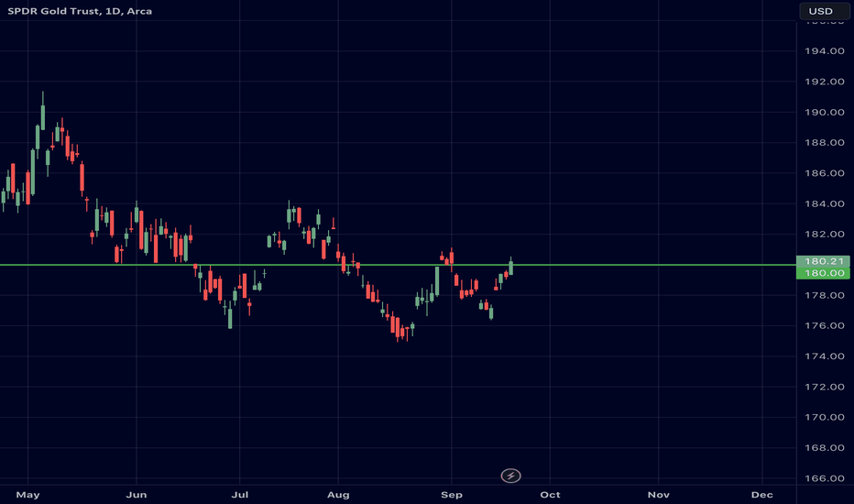Click the Dec label on time axis

[762, 495]
